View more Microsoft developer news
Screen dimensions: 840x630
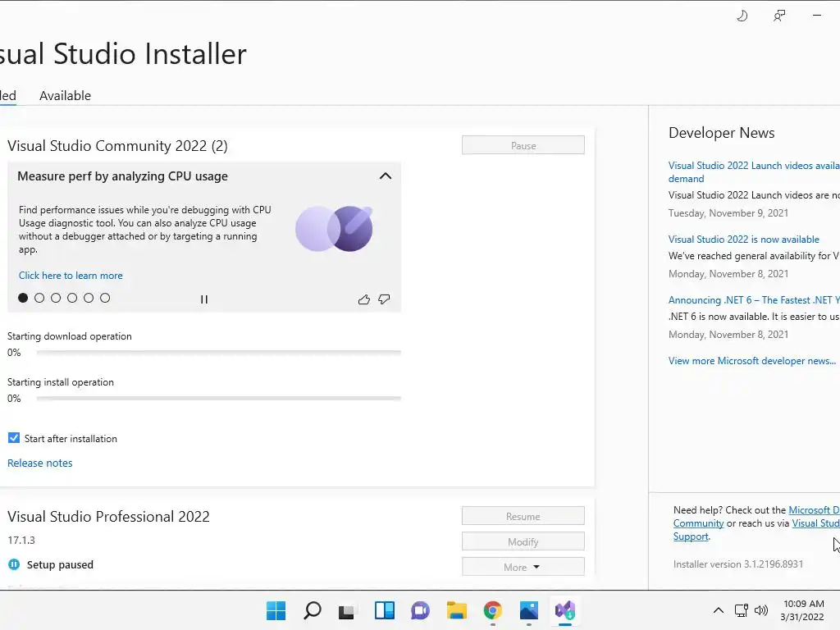click(x=751, y=361)
